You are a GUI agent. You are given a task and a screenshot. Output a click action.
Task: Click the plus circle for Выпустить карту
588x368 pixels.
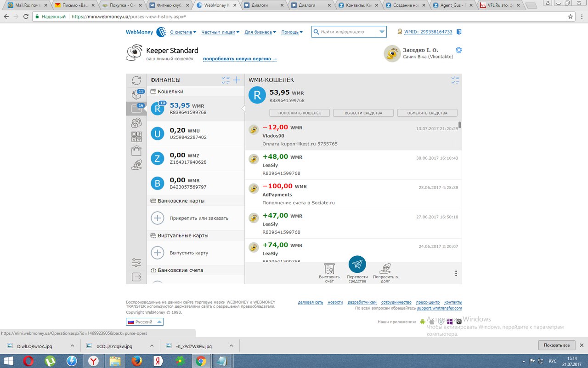(x=158, y=253)
